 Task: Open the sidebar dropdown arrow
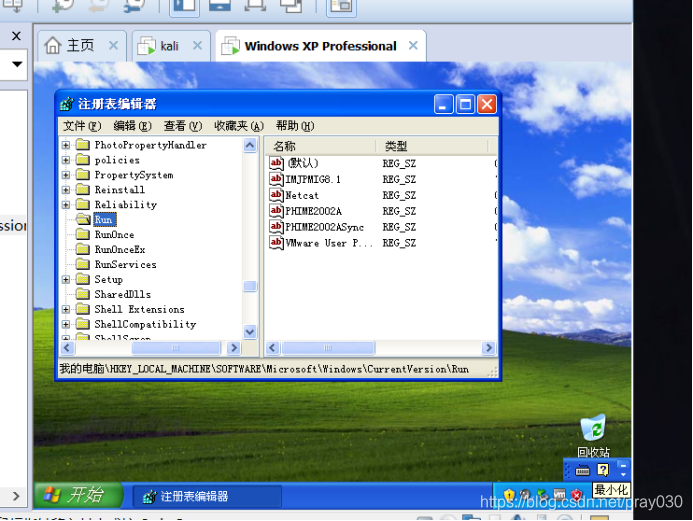click(x=17, y=65)
